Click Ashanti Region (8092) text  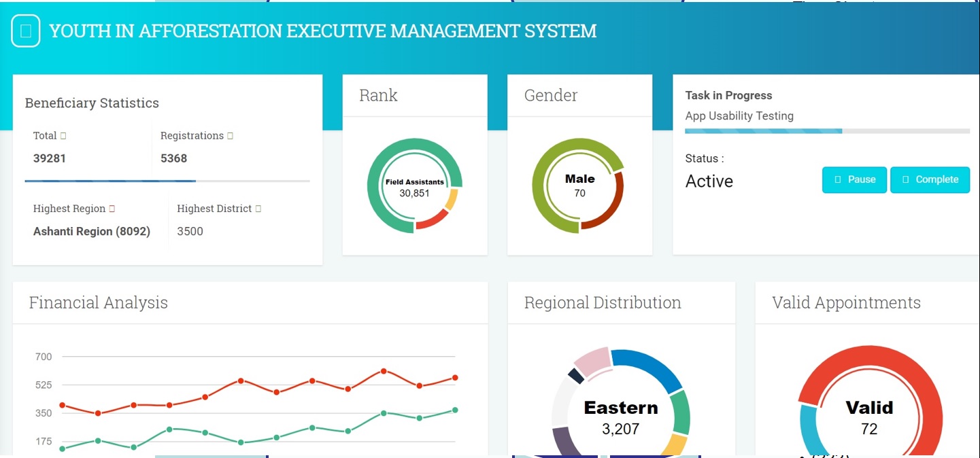[x=92, y=231]
